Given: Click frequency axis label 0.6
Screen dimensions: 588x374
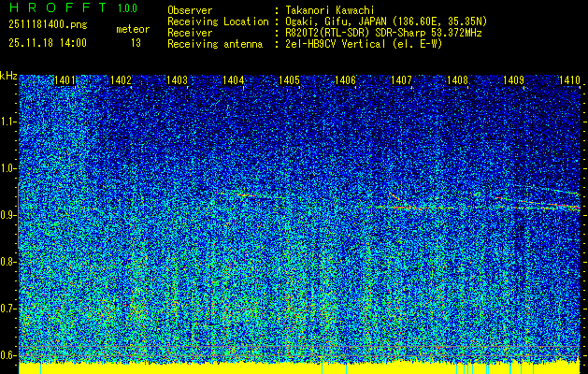Looking at the screenshot, I should (x=8, y=355).
